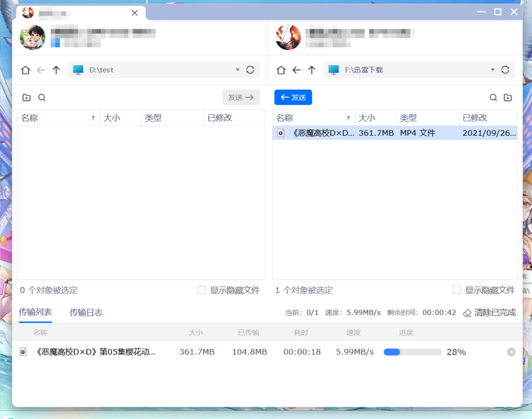This screenshot has width=532, height=419.
Task: Open left path dropdown for D:\test
Action: coord(237,70)
